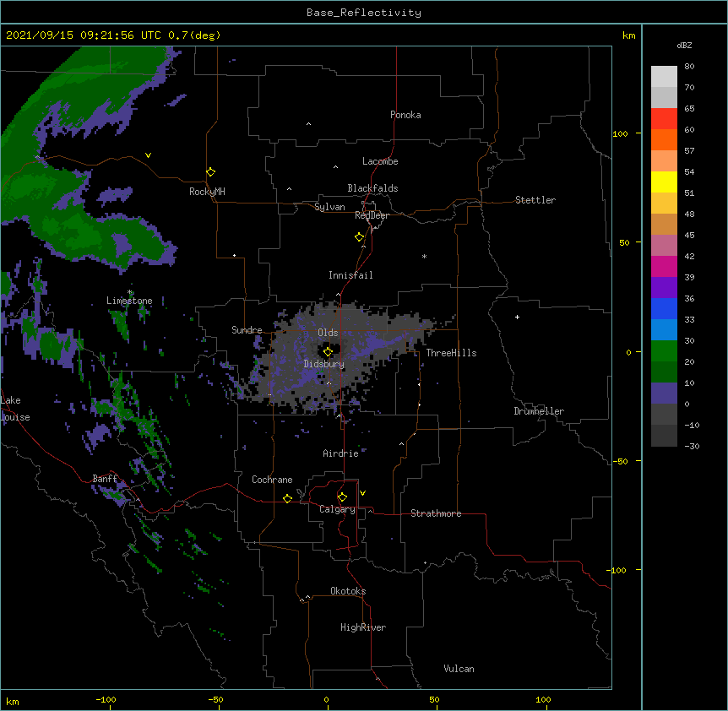The height and width of the screenshot is (711, 728).
Task: Select the Ponoka city label
Action: click(x=405, y=115)
